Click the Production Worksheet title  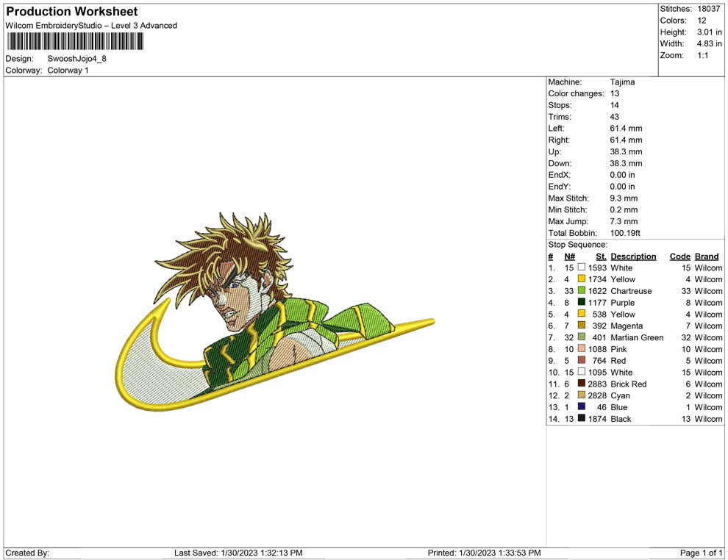[x=72, y=12]
